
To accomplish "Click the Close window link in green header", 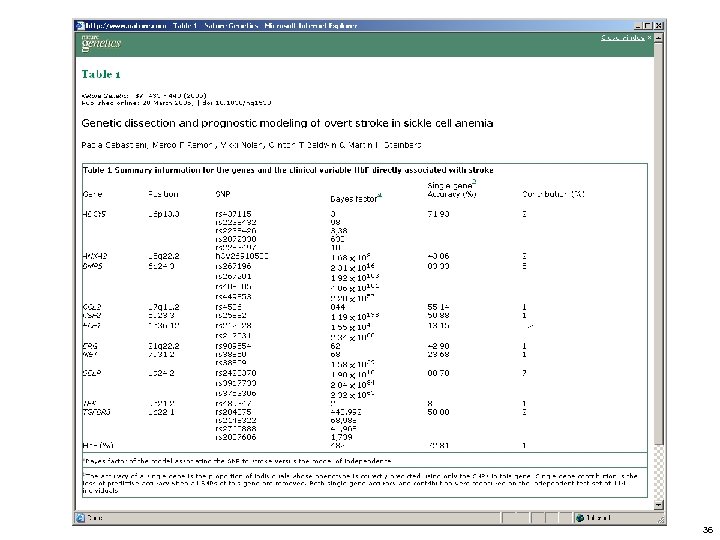I will pyautogui.click(x=623, y=38).
